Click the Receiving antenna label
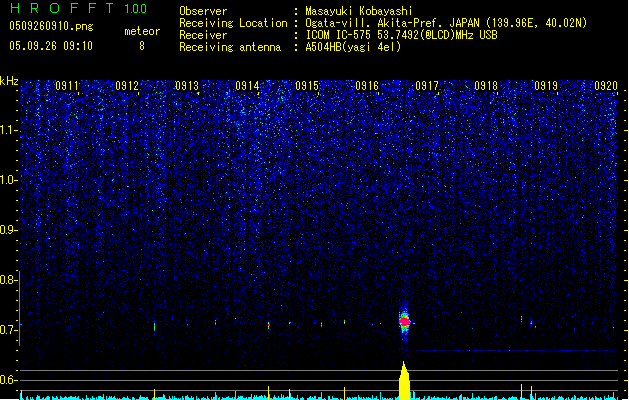 [x=230, y=47]
